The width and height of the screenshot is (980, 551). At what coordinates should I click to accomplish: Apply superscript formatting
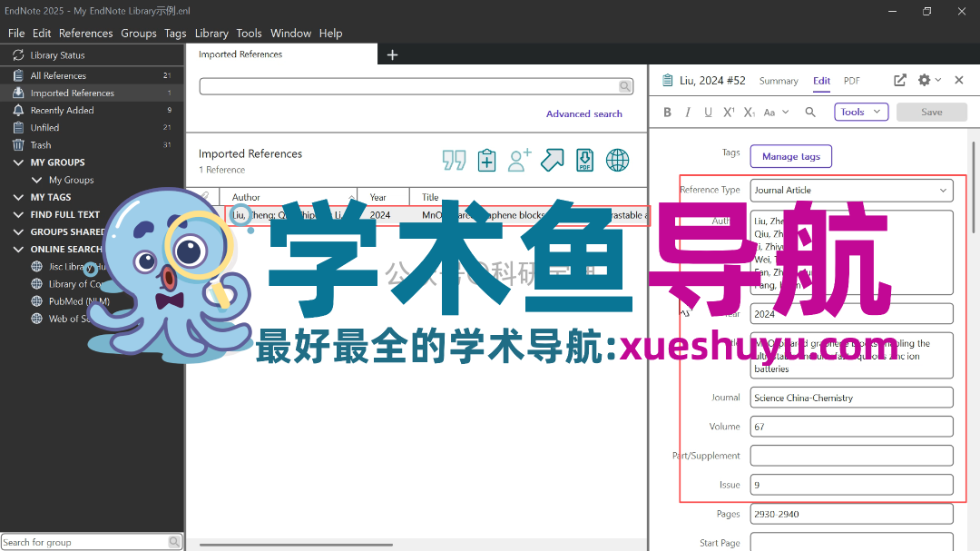click(x=729, y=112)
